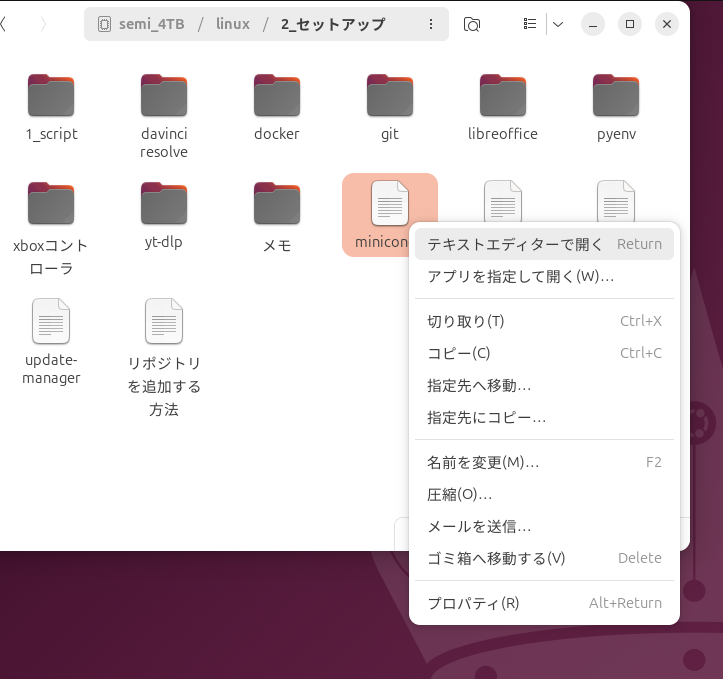Select the minicon text file icon
Image resolution: width=723 pixels, height=679 pixels.
pos(390,203)
